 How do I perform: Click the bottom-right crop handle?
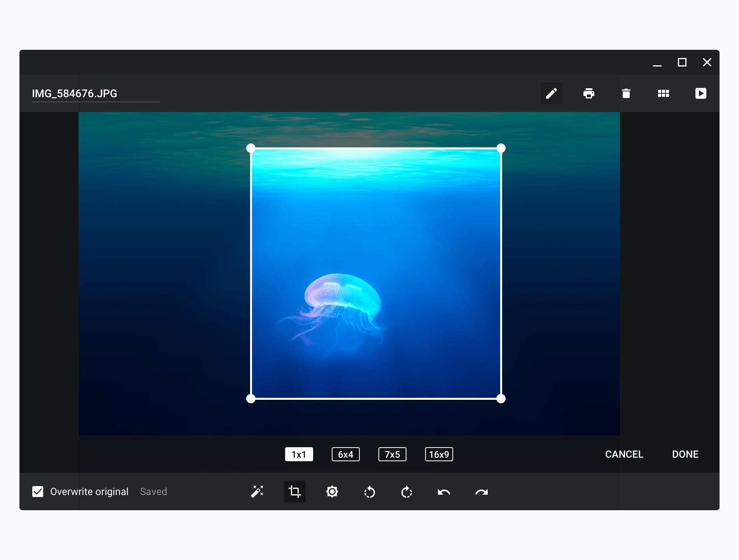pyautogui.click(x=501, y=399)
